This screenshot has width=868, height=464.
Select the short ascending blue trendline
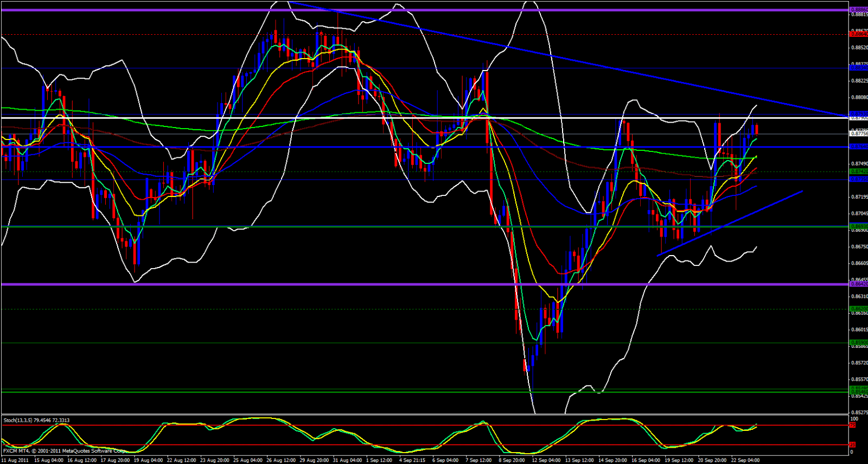[730, 223]
